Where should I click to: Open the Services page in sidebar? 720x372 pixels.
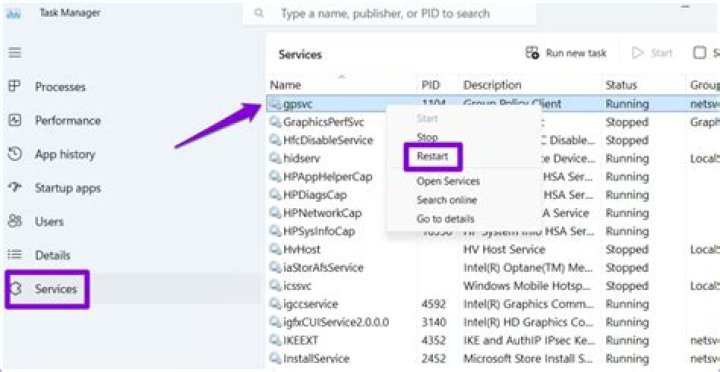56,289
